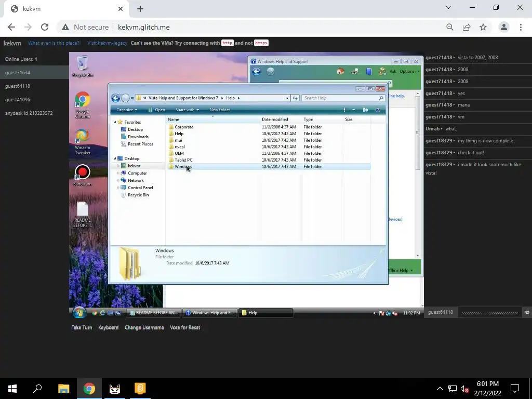The image size is (532, 399).
Task: Open Browse Help book icon
Action: coord(368,71)
